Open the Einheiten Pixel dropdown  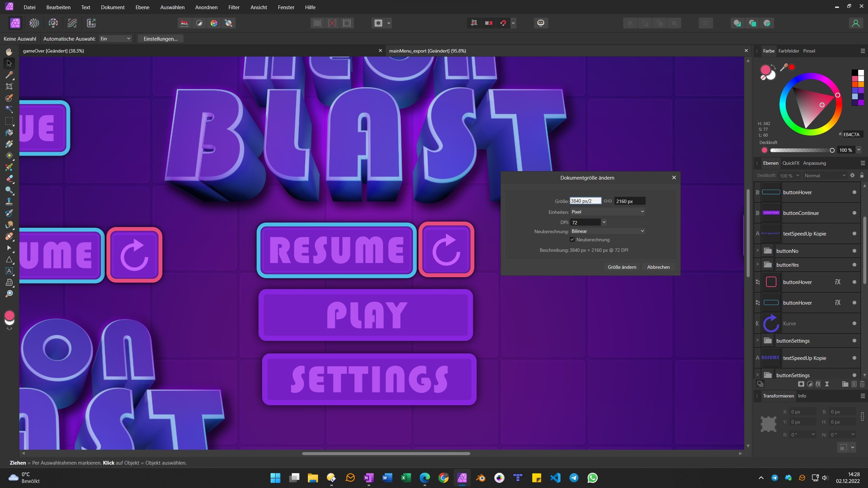[607, 212]
